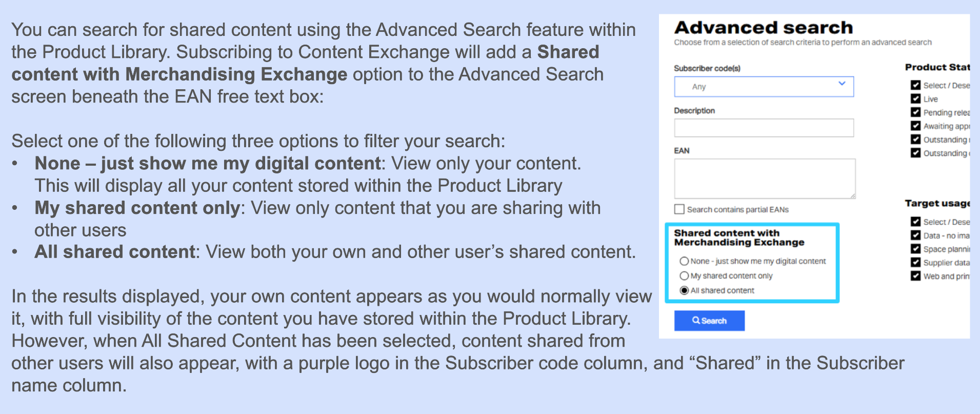Image resolution: width=980 pixels, height=414 pixels.
Task: Toggle the Awaiting approval checkbox
Action: (x=916, y=126)
